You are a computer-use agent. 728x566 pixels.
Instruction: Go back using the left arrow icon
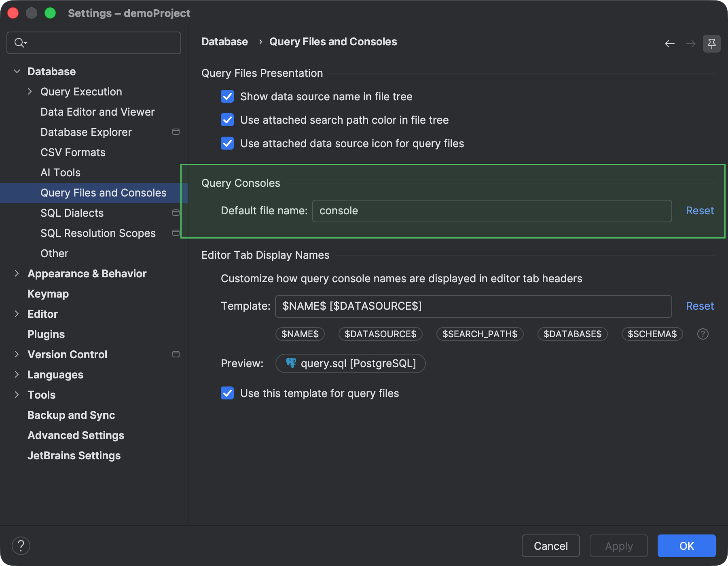670,44
